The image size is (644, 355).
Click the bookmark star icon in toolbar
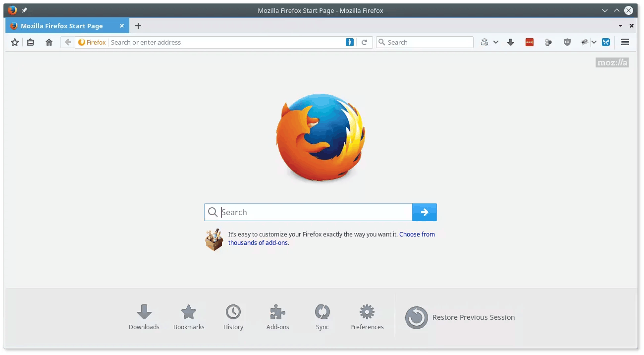15,42
